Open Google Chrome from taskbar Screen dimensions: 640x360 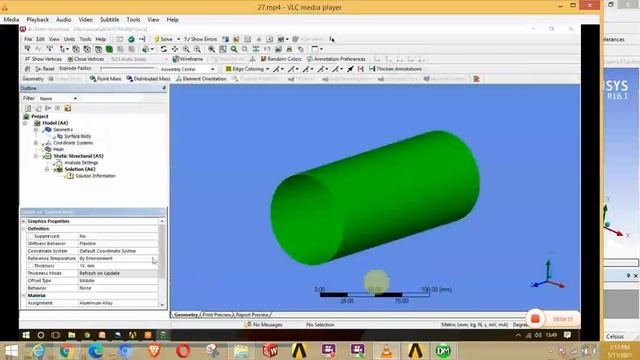67,351
